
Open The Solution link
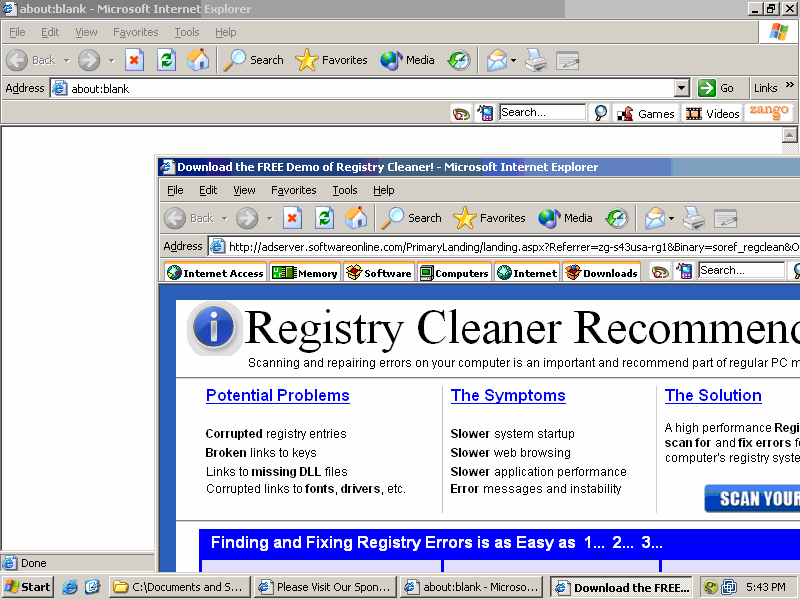(713, 395)
